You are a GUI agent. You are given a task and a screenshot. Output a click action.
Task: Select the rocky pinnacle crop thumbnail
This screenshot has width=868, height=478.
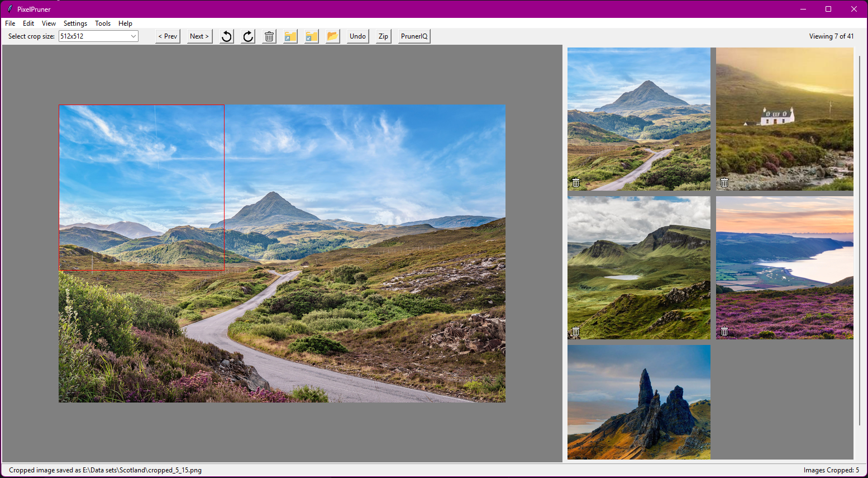[x=639, y=402]
